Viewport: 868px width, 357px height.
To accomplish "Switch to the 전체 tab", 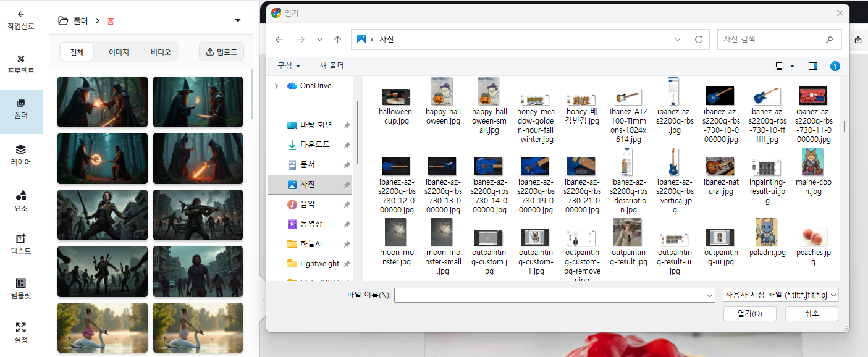I will [77, 52].
